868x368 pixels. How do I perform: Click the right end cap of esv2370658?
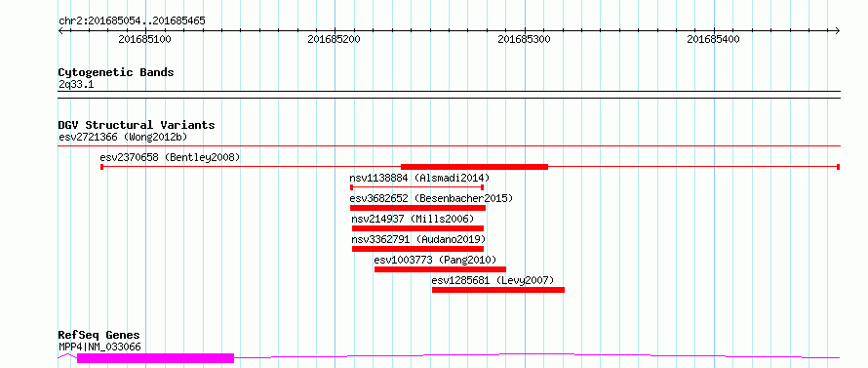coord(839,167)
